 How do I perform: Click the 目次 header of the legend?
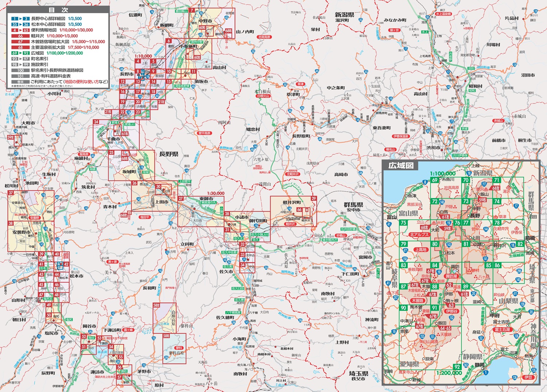58,10
